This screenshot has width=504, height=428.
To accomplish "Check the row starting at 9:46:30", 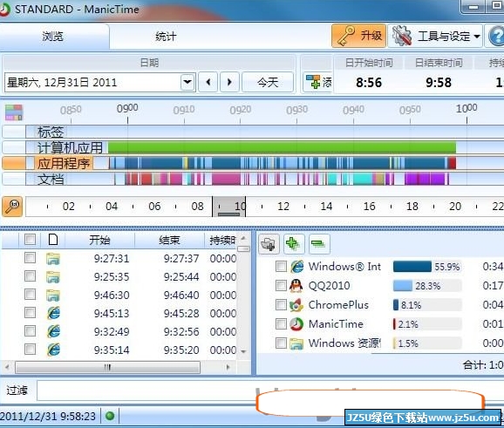I will 31,295.
